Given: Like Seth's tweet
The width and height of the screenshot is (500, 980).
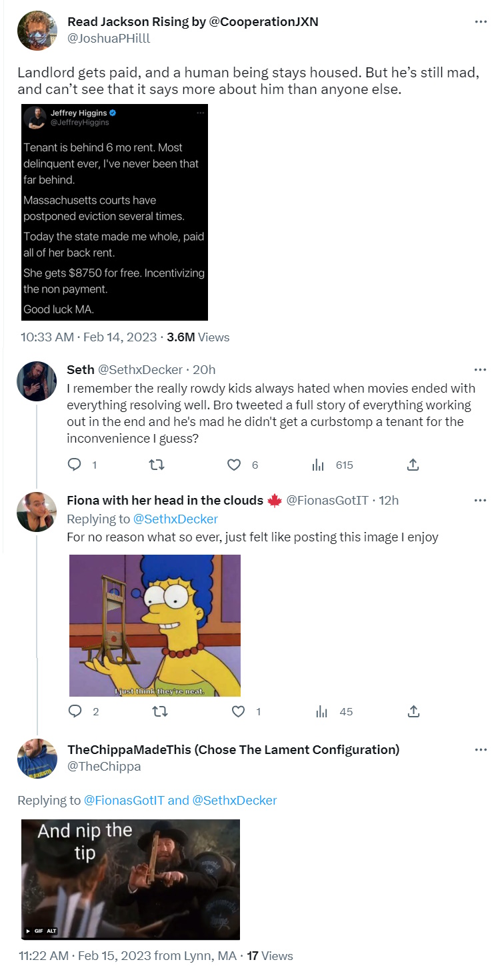Looking at the screenshot, I should click(234, 465).
